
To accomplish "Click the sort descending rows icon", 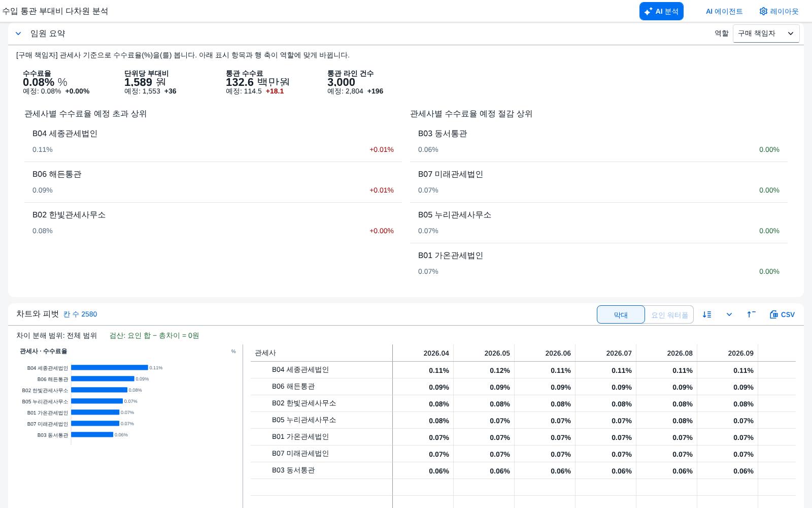I will pyautogui.click(x=707, y=314).
